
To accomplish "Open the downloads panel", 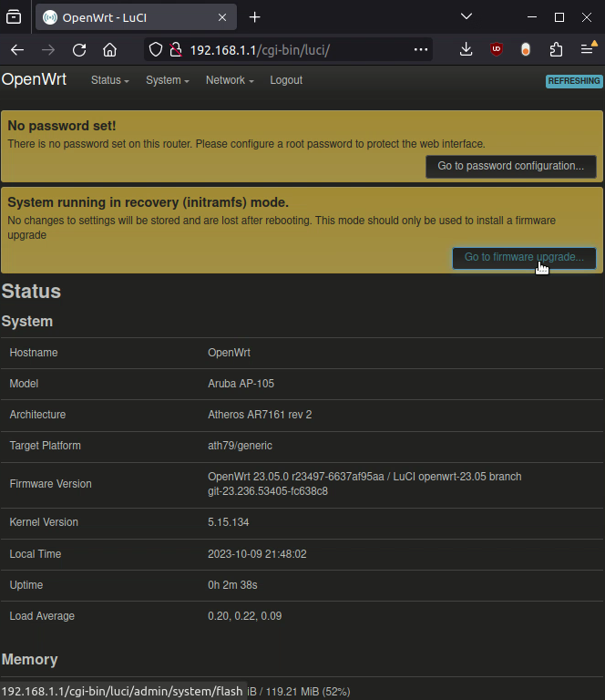I will (x=467, y=49).
